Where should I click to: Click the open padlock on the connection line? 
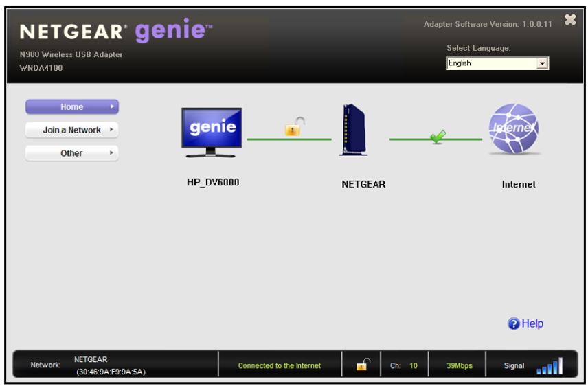295,126
